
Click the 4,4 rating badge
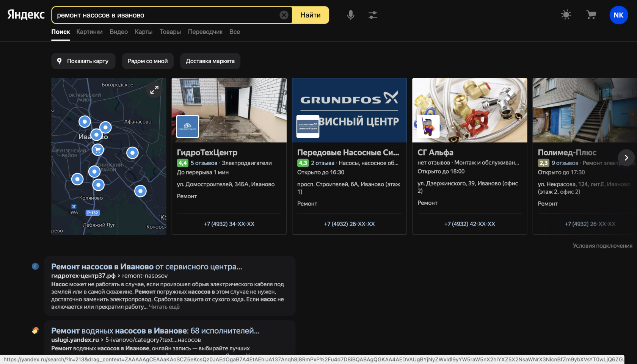pyautogui.click(x=183, y=163)
